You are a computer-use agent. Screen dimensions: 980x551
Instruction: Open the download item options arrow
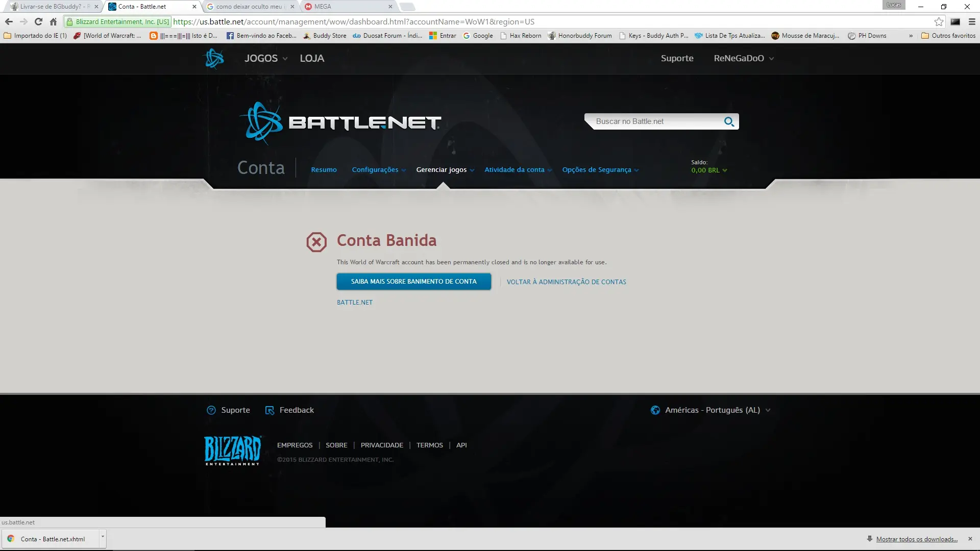point(103,538)
